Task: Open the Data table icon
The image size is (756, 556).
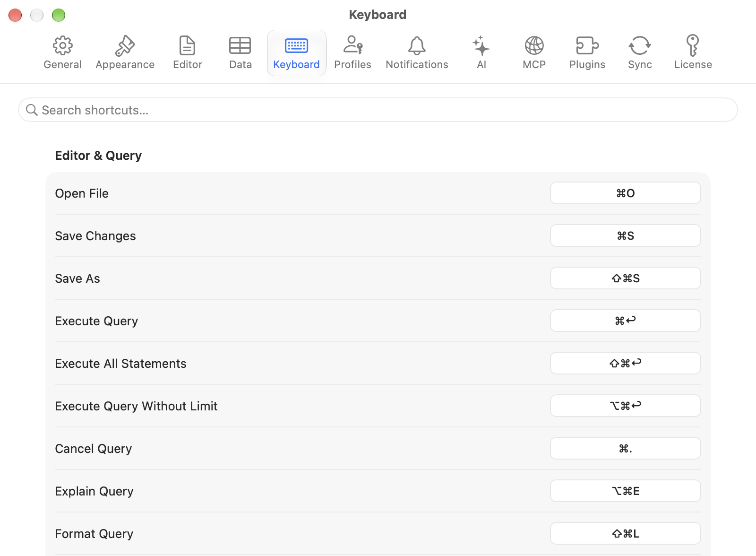Action: (240, 46)
